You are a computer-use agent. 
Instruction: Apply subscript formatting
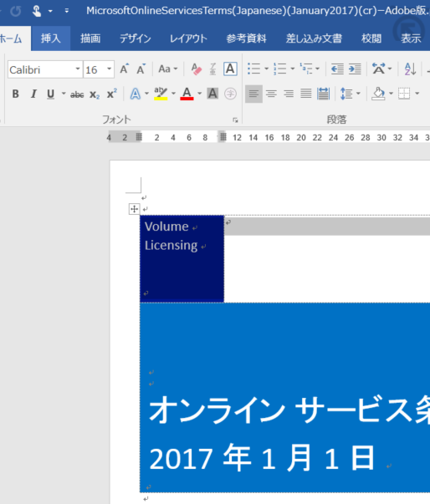95,94
